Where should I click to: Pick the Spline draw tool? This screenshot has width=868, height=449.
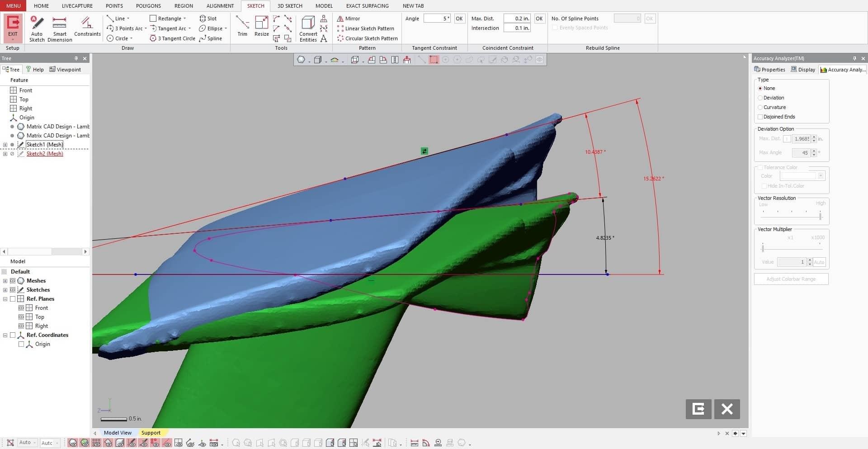211,38
